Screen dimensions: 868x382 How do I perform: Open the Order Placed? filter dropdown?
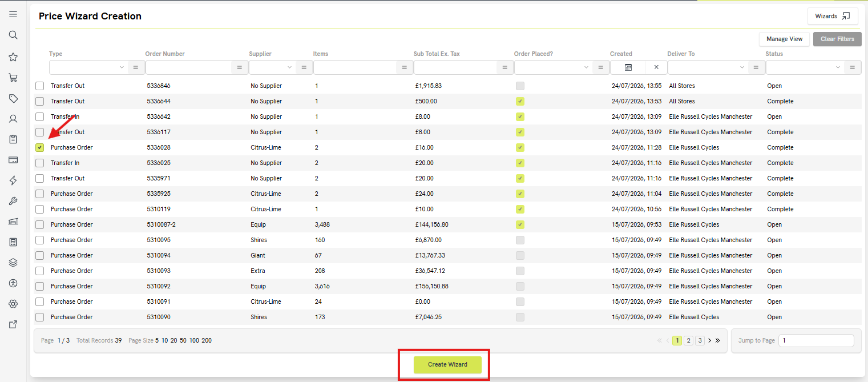coord(553,67)
